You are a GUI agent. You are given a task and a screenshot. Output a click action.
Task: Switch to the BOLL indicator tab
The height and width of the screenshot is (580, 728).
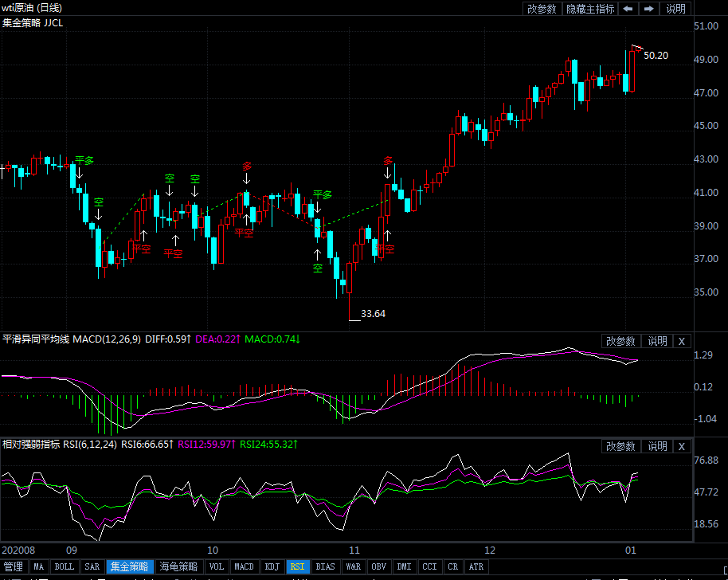(64, 567)
